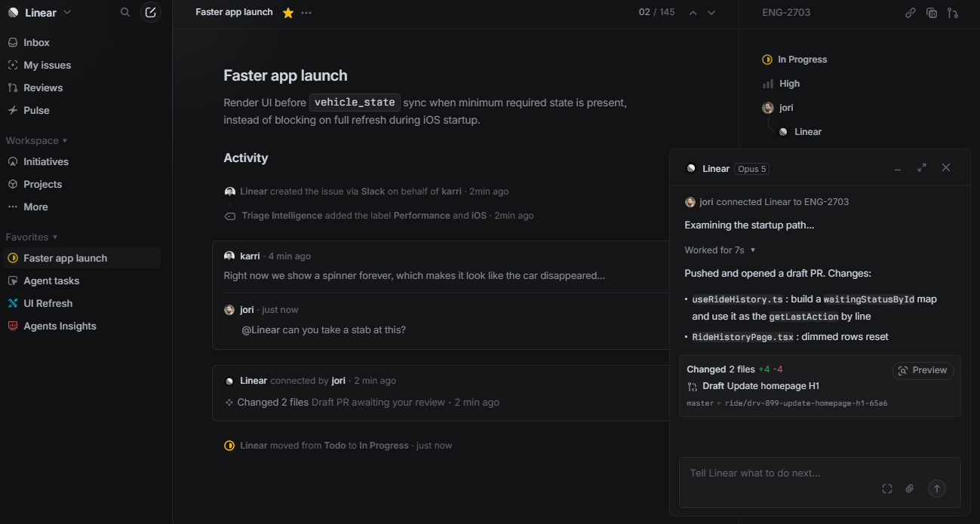Copy git branch name icon
The height and width of the screenshot is (524, 980).
[953, 13]
